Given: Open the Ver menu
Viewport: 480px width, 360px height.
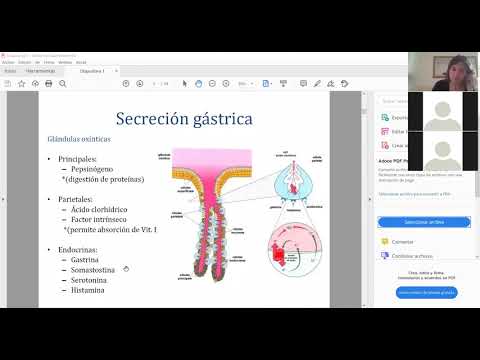Looking at the screenshot, I should 37,62.
